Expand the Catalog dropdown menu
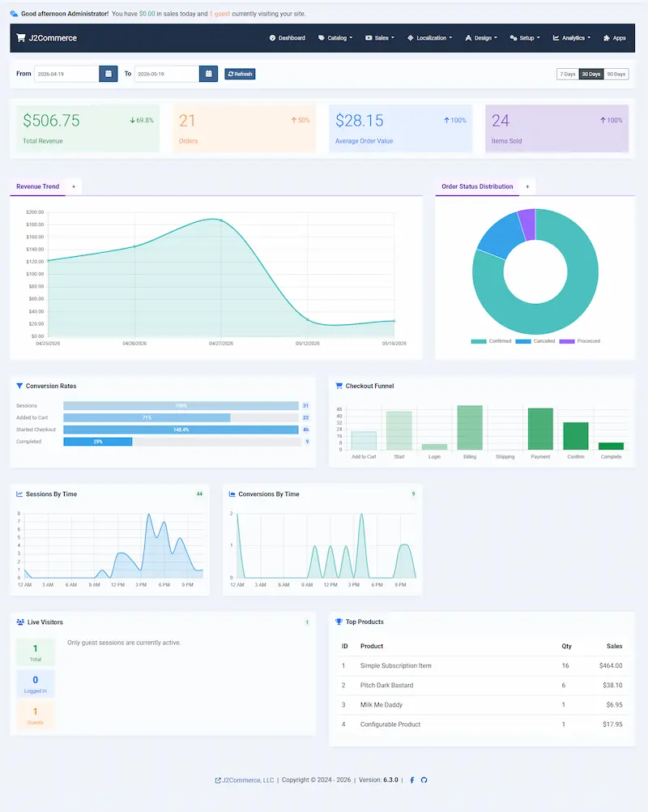648x812 pixels. 335,38
